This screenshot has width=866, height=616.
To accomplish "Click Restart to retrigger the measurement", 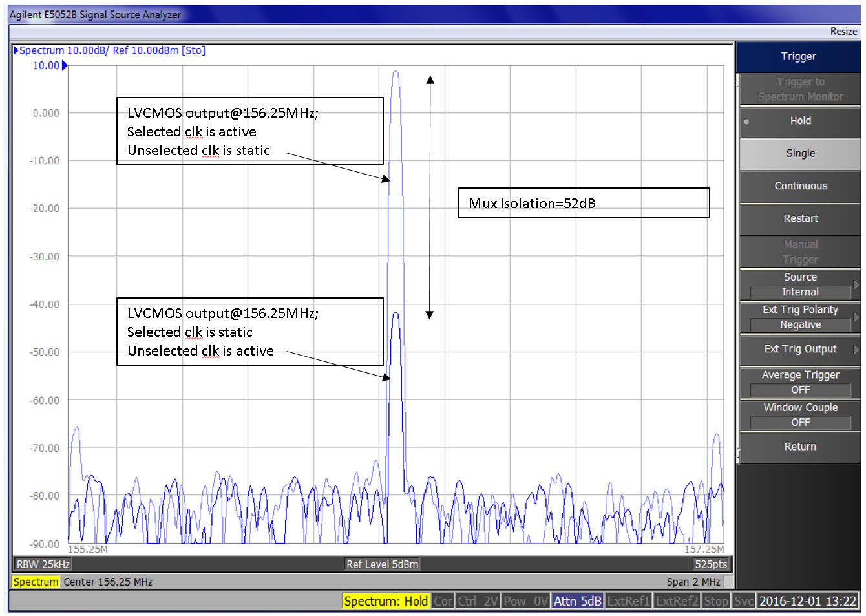I will tap(800, 218).
